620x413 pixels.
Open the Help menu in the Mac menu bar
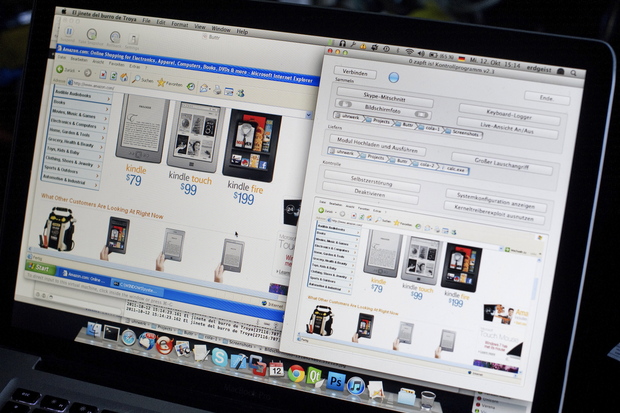click(242, 31)
